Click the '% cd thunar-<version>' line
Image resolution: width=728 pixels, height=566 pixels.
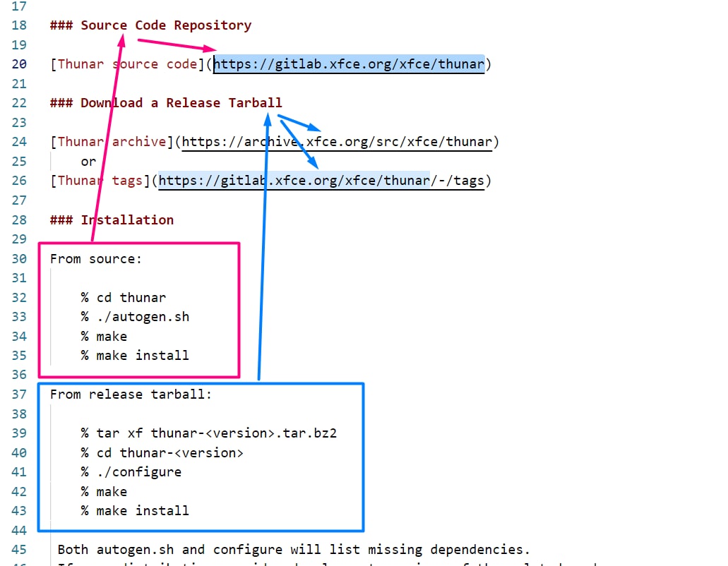(x=162, y=453)
